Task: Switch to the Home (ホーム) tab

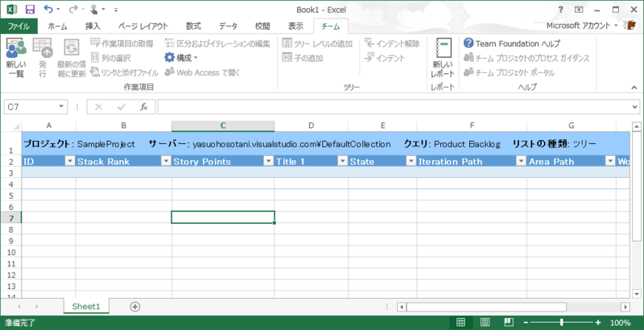Action: (57, 27)
